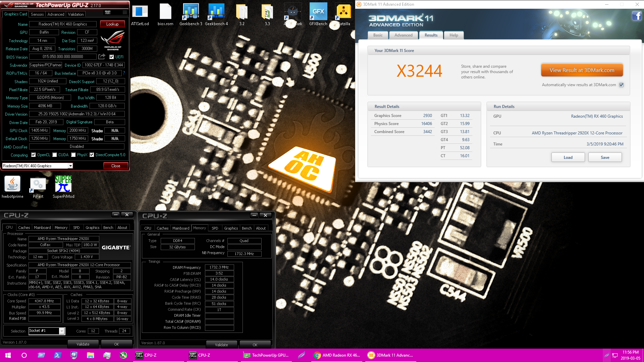Viewport: 644px width, 362px height.
Task: Click Validate in the left CPU-Z window
Action: pyautogui.click(x=83, y=344)
